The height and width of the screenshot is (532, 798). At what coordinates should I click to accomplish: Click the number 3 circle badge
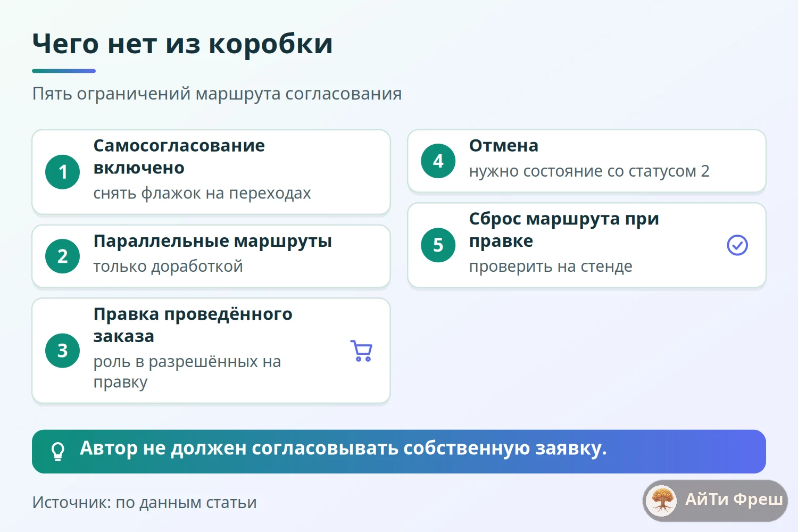(x=63, y=351)
